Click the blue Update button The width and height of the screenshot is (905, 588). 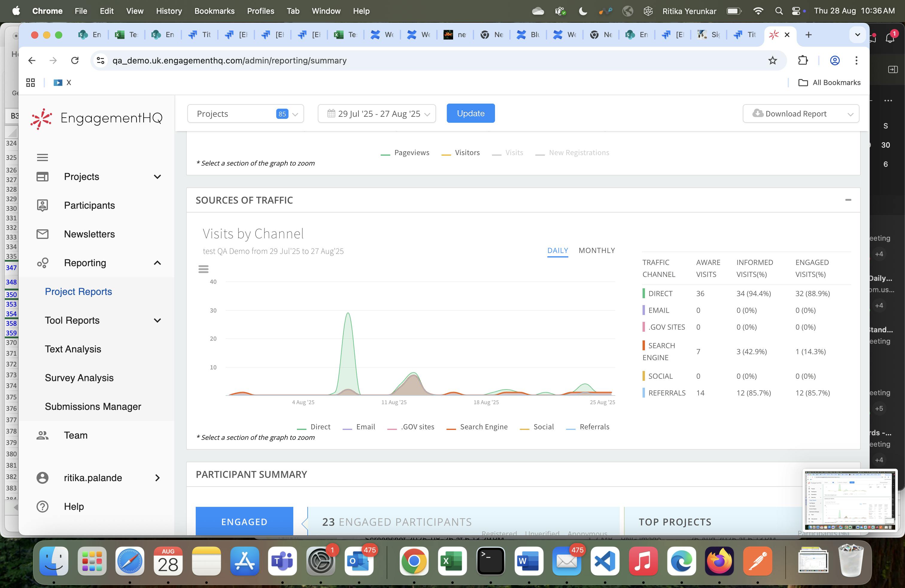pos(470,113)
